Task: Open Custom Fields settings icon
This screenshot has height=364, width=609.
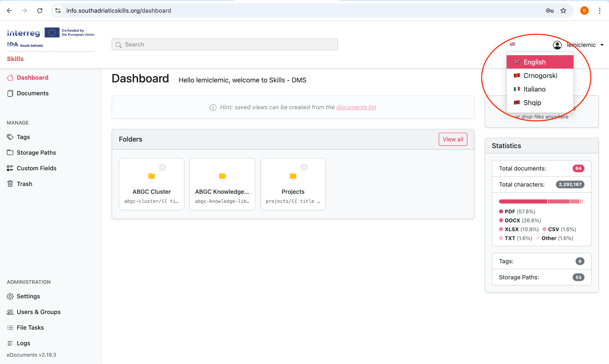Action: tap(10, 168)
